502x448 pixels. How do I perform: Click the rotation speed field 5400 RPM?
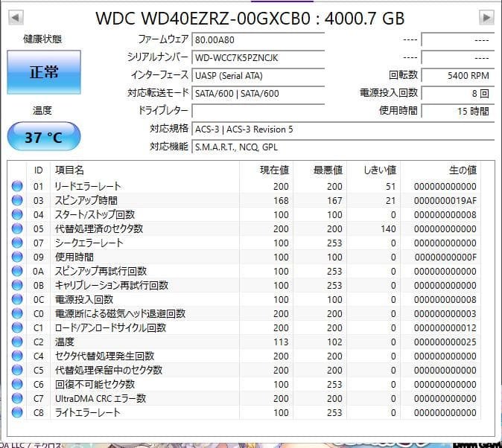point(457,75)
